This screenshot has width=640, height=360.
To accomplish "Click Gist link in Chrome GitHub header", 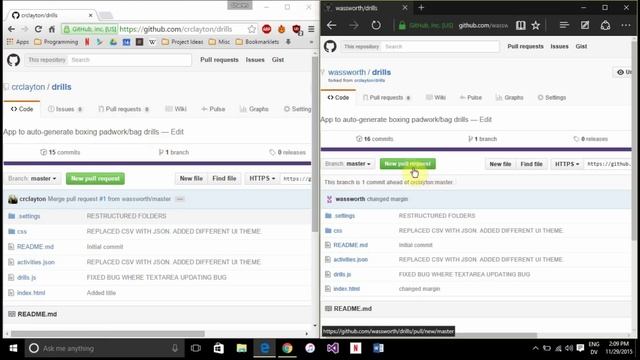I will tap(278, 60).
